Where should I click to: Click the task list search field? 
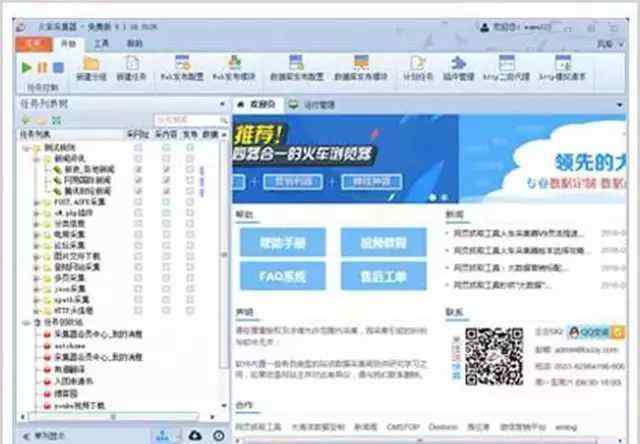pos(187,120)
